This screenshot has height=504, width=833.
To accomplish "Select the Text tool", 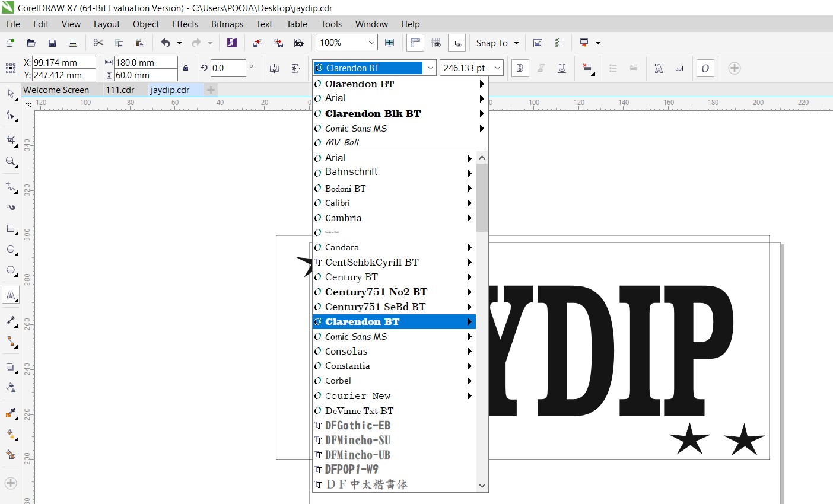I will tap(11, 295).
